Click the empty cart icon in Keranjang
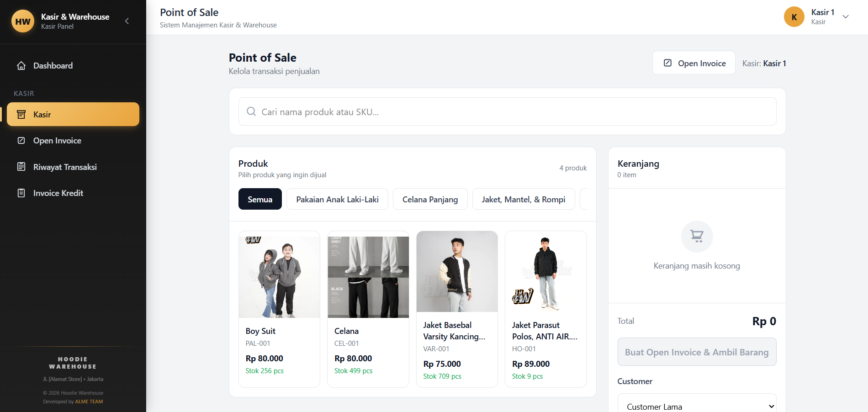The width and height of the screenshot is (868, 412). (697, 237)
